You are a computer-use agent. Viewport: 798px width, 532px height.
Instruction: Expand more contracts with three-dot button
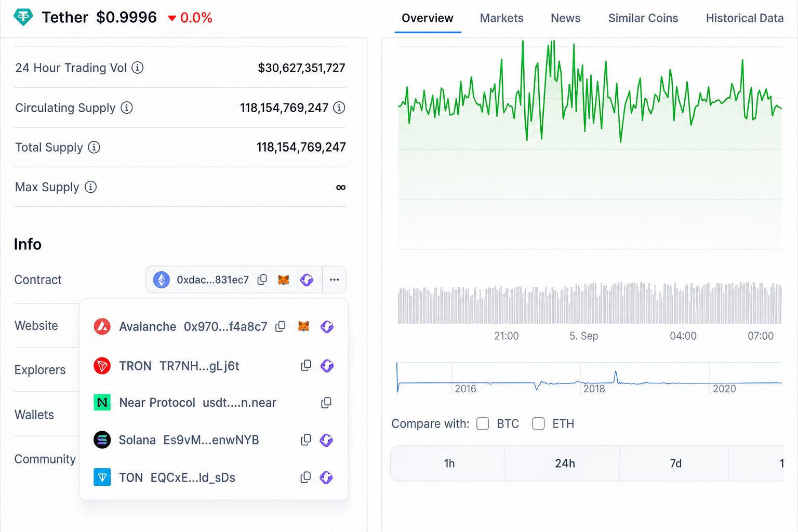click(x=335, y=280)
